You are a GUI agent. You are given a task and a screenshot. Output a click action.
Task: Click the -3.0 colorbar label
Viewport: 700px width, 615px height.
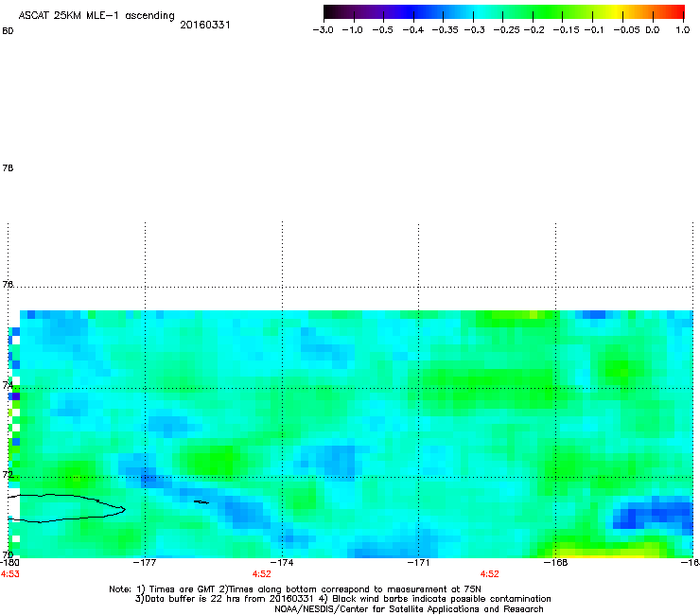323,30
